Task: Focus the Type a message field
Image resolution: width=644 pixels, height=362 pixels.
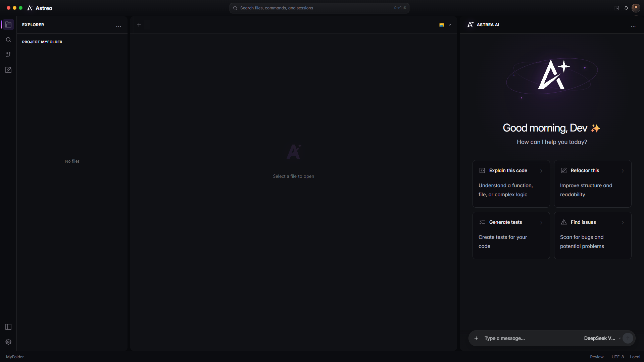Action: [x=532, y=338]
